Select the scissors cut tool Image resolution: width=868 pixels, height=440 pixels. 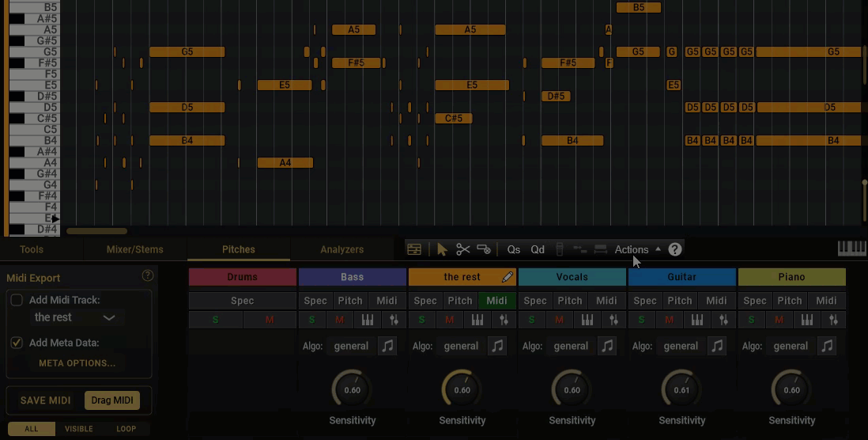462,249
